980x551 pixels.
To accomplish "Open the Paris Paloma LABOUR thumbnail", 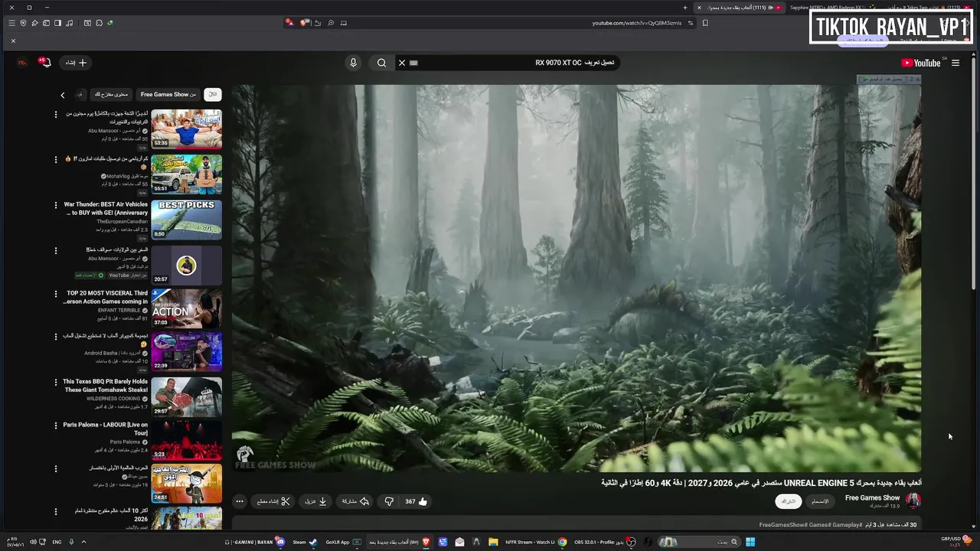I will tap(186, 439).
